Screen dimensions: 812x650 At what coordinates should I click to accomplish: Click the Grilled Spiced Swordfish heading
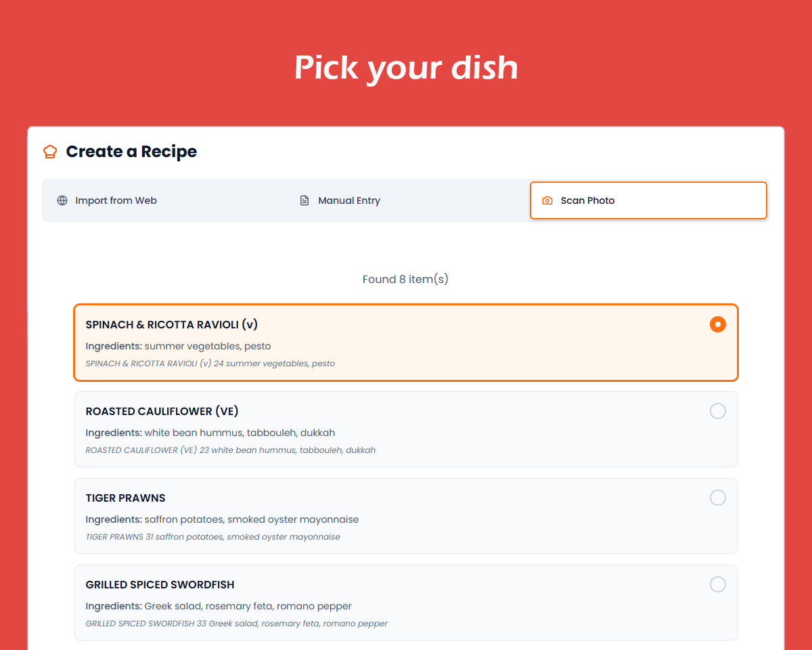click(x=160, y=584)
